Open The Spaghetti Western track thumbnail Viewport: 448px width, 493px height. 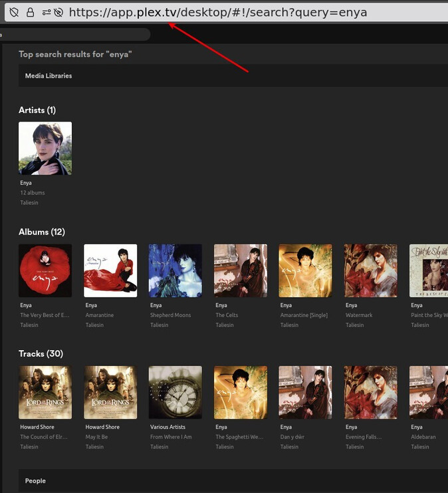[x=241, y=393]
